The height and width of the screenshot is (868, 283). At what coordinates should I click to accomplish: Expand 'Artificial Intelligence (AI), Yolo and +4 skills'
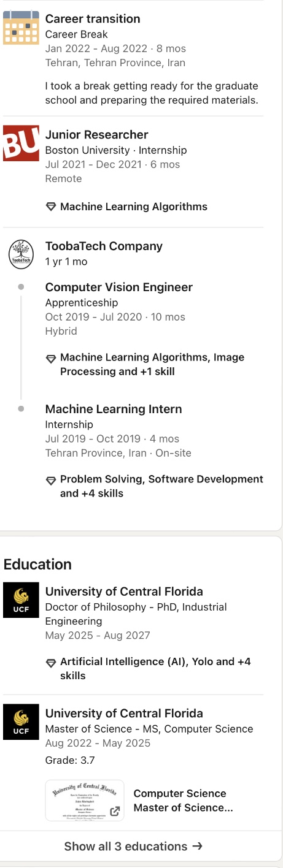coord(155,669)
